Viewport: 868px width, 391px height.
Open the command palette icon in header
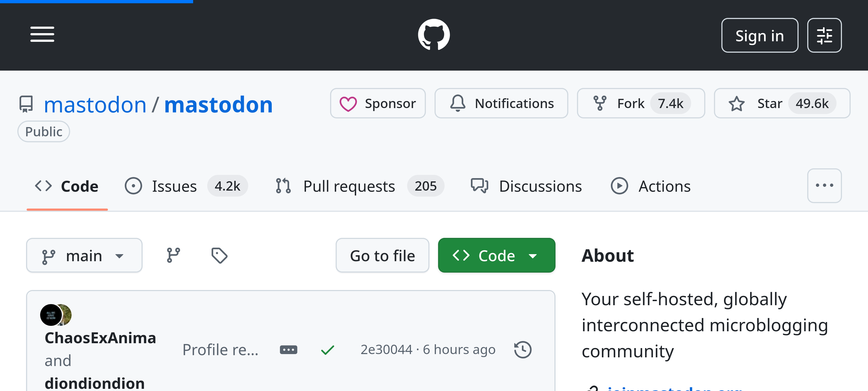[824, 35]
